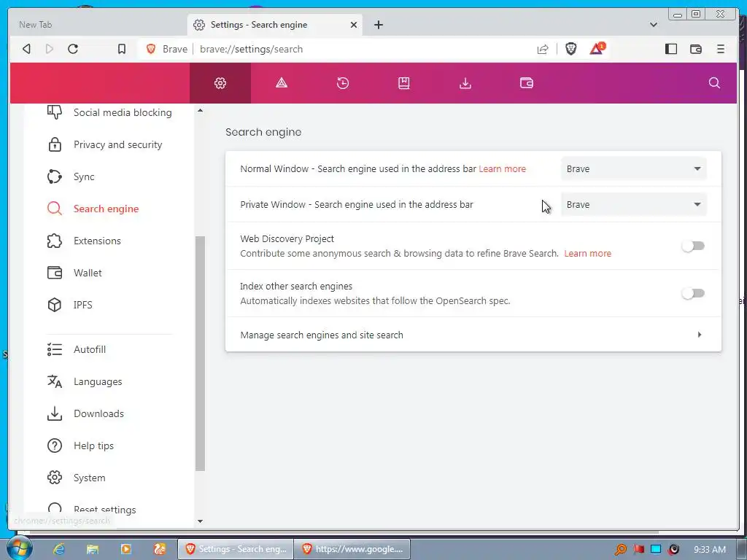Enable Index other search engines toggle
This screenshot has width=747, height=560.
coord(693,293)
